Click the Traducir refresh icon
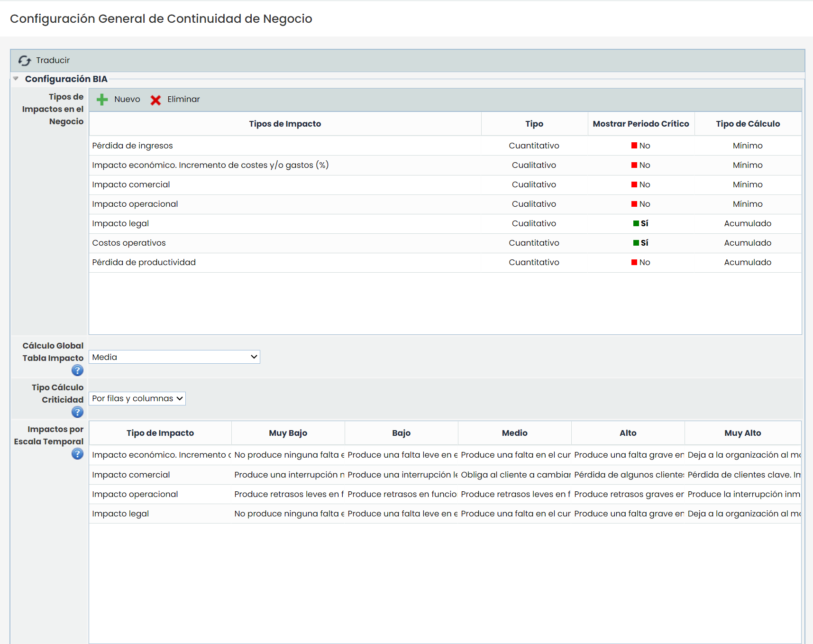The width and height of the screenshot is (813, 644). (x=24, y=61)
